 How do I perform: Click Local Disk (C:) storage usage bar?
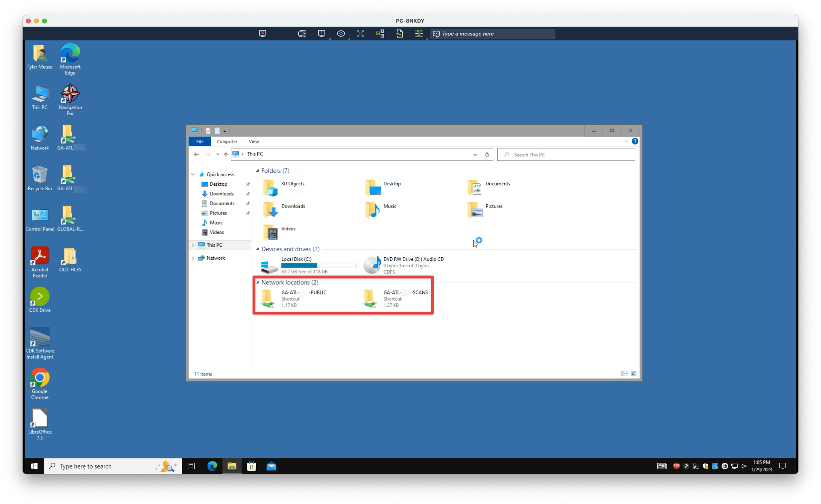319,265
